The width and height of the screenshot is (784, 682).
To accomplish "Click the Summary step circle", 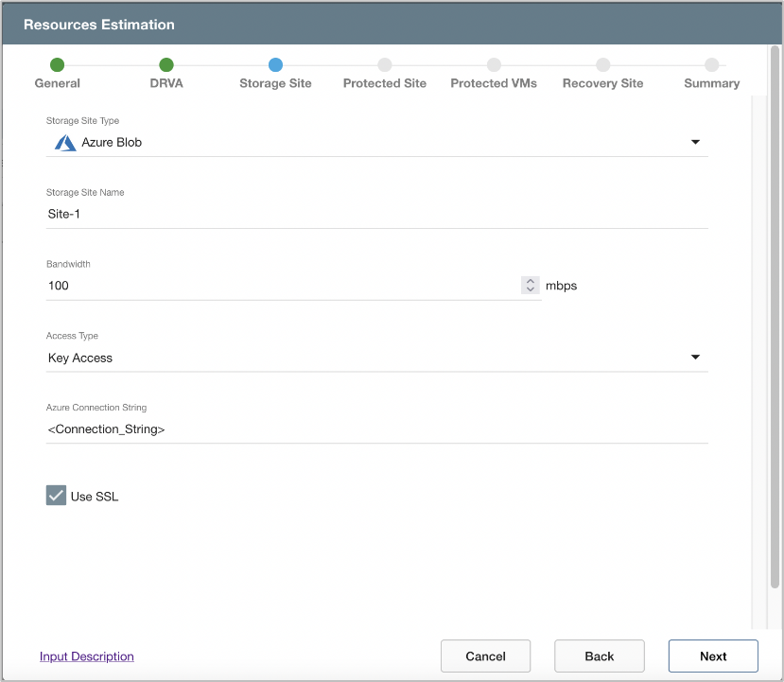I will click(711, 64).
